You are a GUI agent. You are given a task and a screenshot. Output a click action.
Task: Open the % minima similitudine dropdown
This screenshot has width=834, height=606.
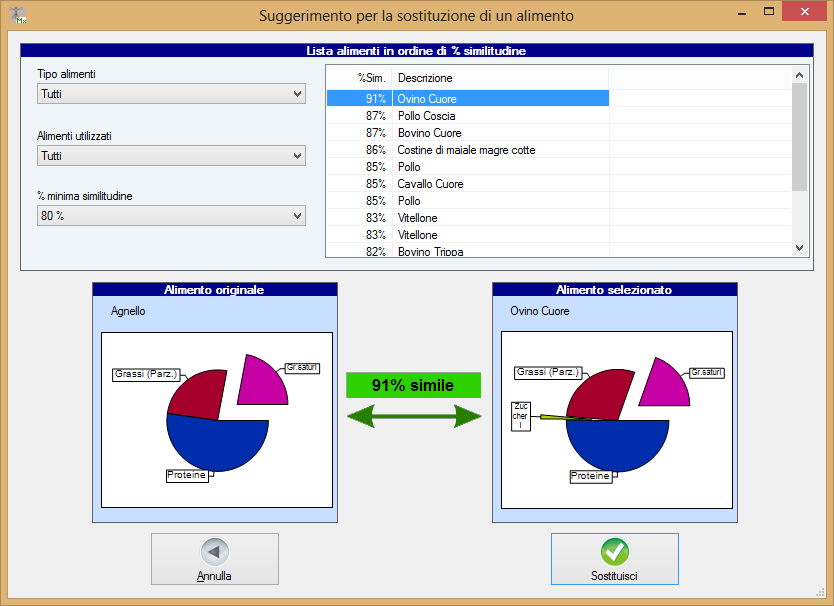click(x=171, y=216)
